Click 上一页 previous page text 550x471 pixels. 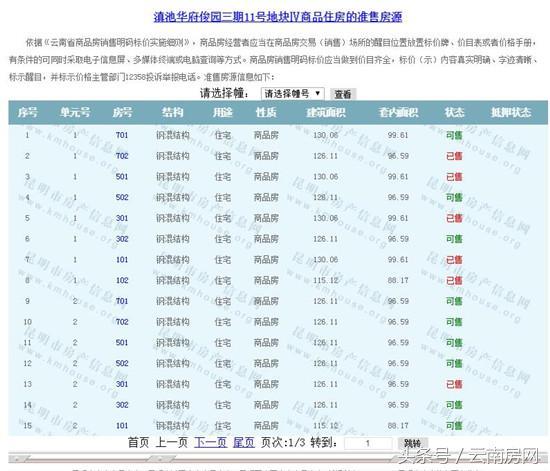pos(172,442)
